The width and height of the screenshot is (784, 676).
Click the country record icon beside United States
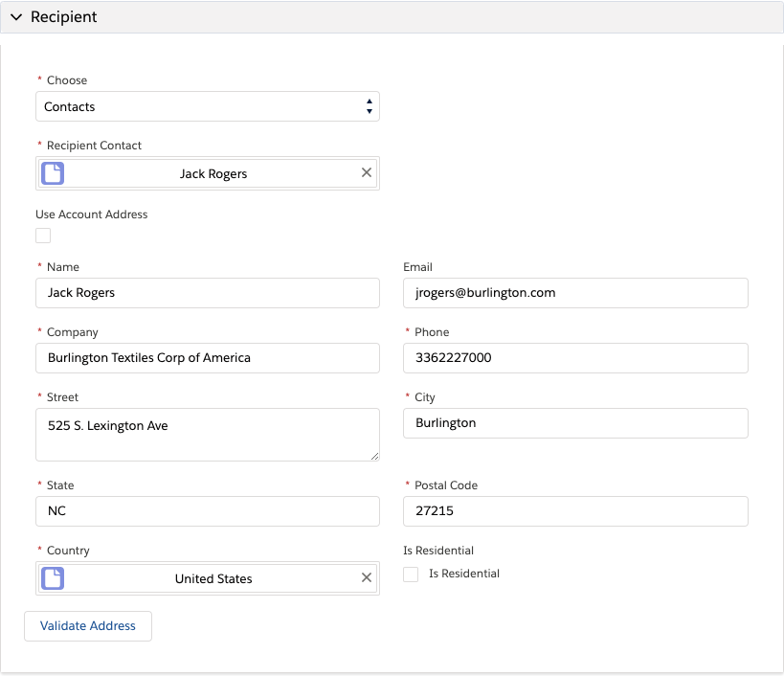point(53,578)
